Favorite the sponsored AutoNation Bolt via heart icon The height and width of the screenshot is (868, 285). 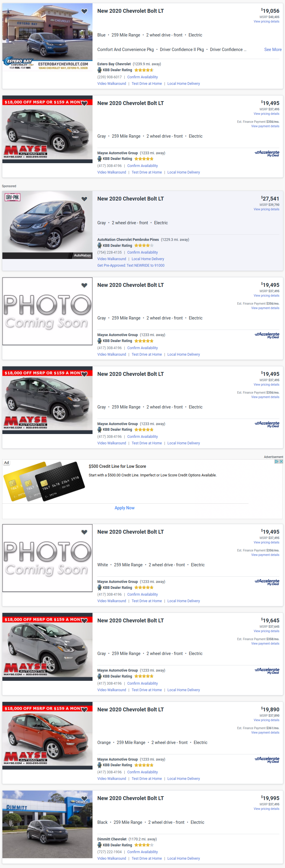(84, 199)
